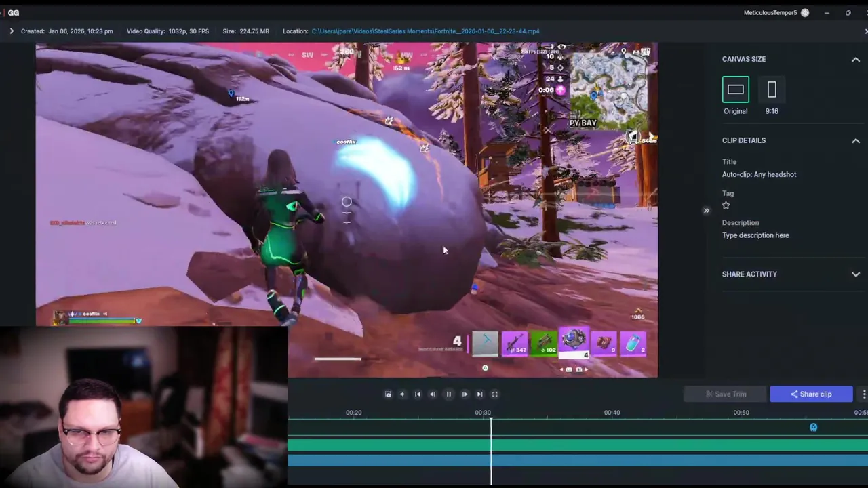Pause the clip playback
868x488 pixels.
click(x=448, y=394)
